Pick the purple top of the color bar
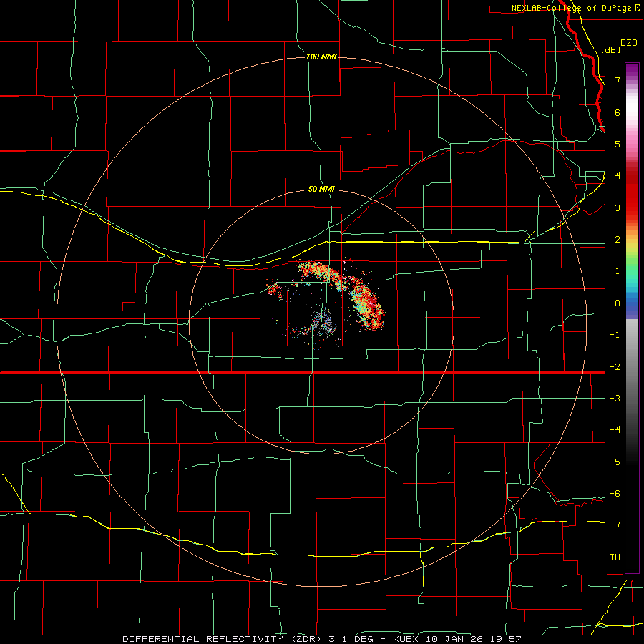 (x=632, y=70)
